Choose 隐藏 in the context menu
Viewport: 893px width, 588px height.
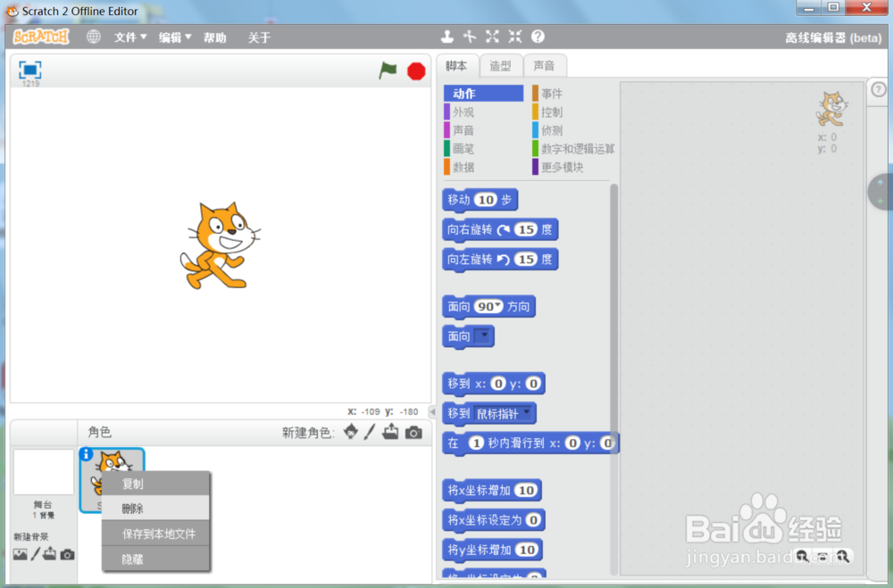155,559
